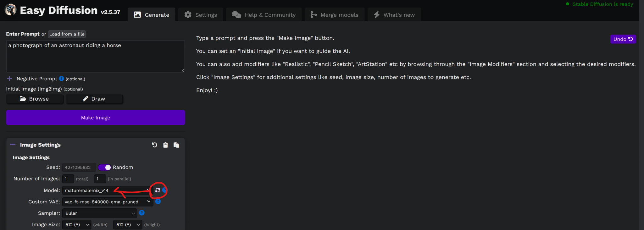Click the Browse initial image button
The image size is (644, 230).
(35, 99)
